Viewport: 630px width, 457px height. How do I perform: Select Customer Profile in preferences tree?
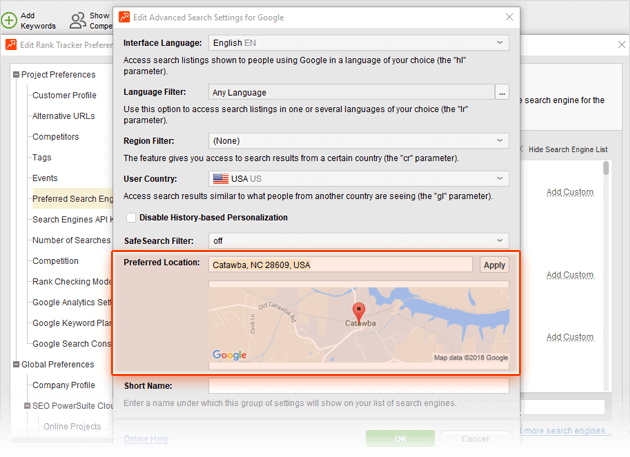tap(64, 96)
